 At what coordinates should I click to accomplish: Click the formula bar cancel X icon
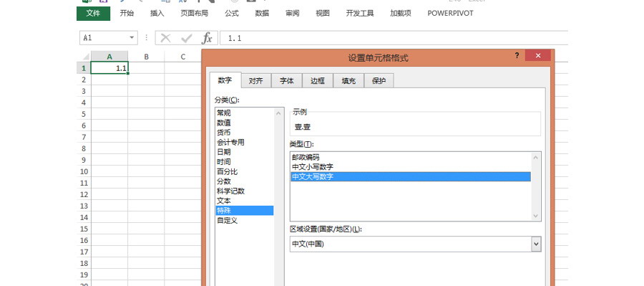click(165, 38)
